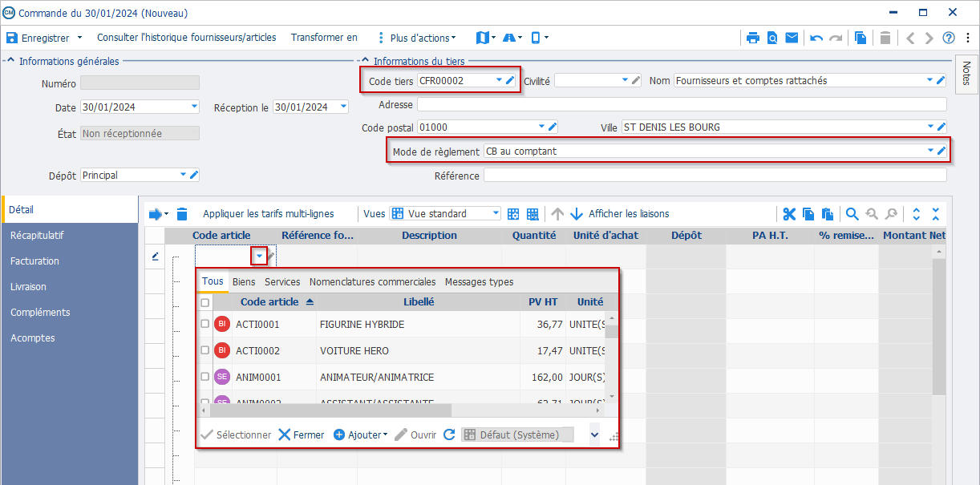The height and width of the screenshot is (485, 980).
Task: Open the Vue standard views dropdown
Action: click(496, 214)
